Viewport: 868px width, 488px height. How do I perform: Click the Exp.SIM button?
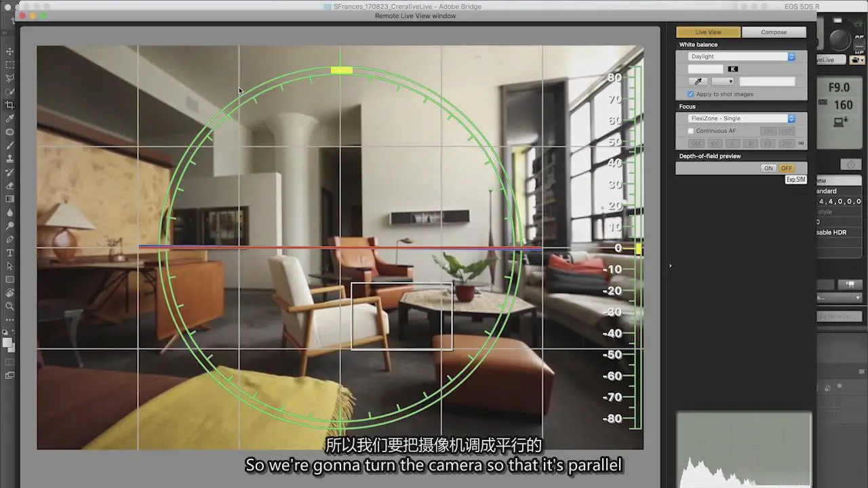tap(796, 180)
